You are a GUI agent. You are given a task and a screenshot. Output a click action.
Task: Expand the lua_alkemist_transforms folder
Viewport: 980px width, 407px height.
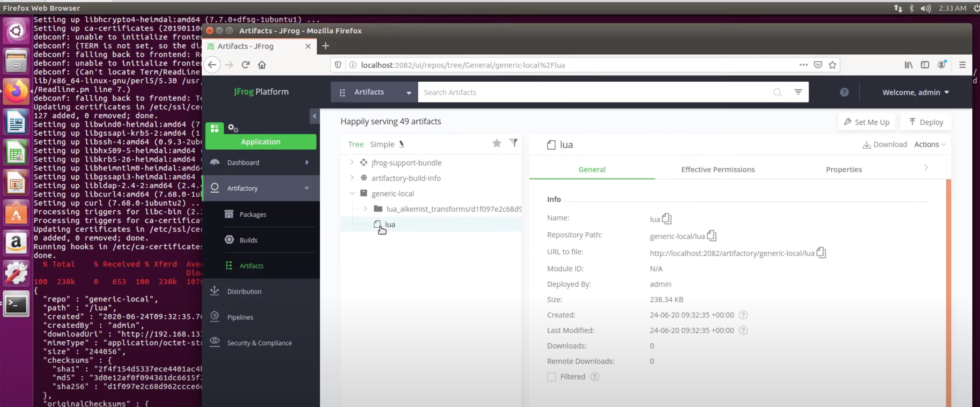(365, 209)
